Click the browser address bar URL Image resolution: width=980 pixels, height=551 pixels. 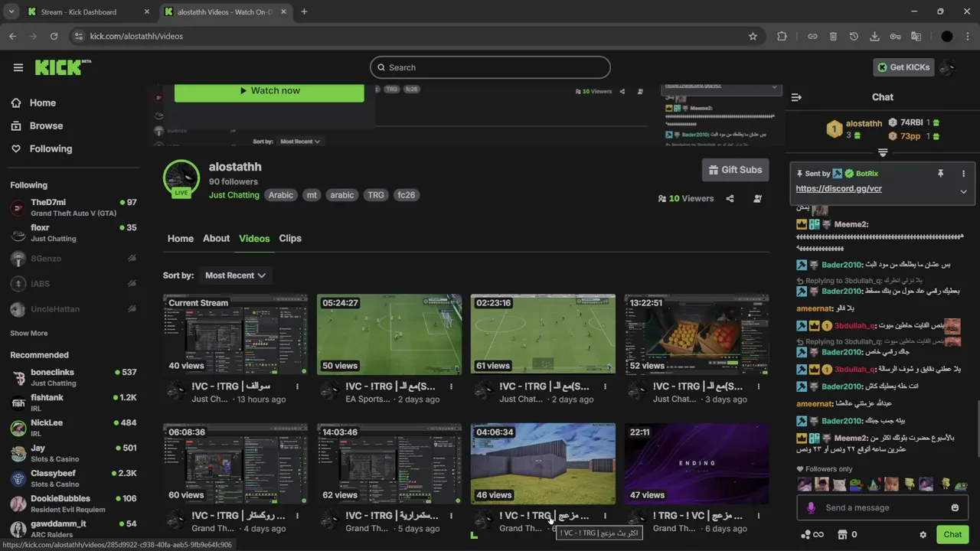click(136, 36)
